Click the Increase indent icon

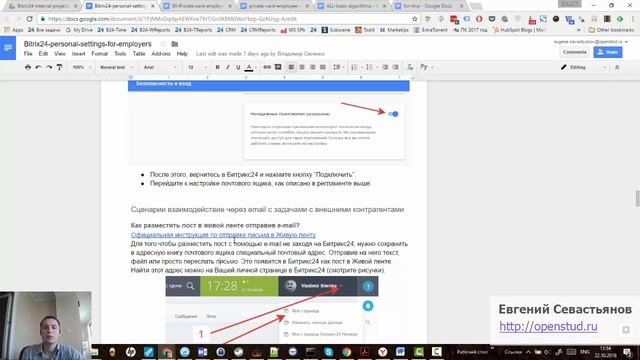coord(396,67)
